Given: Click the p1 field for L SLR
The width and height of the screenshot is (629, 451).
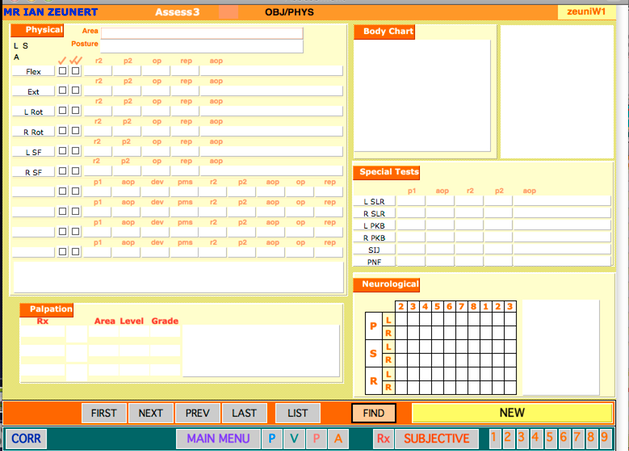Looking at the screenshot, I should click(x=411, y=201).
